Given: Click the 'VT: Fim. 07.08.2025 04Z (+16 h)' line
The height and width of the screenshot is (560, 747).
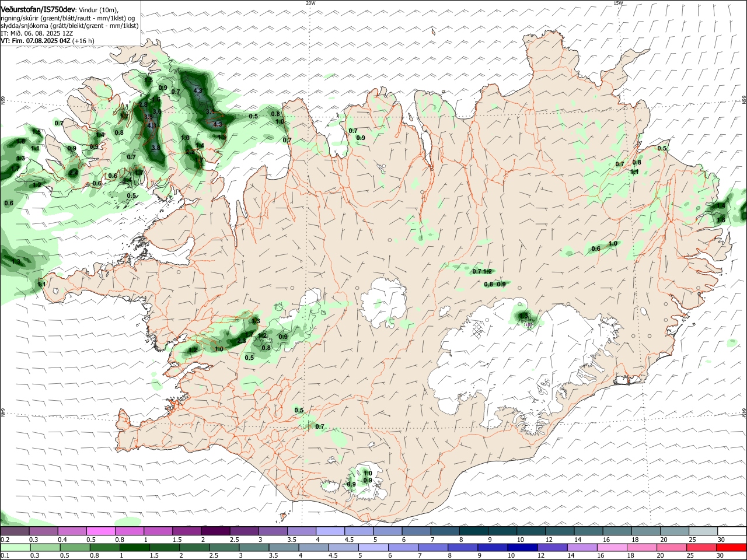Looking at the screenshot, I should 47,41.
